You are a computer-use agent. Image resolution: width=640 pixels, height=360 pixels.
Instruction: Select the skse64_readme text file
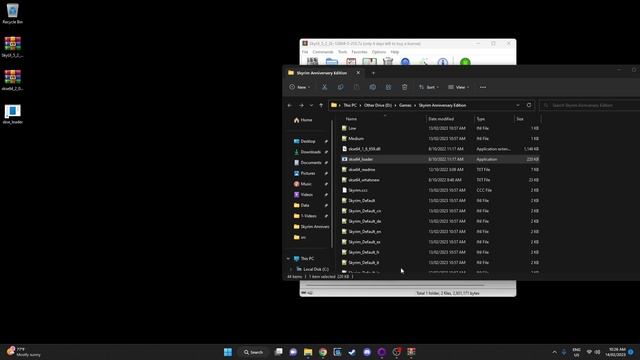coord(440,169)
